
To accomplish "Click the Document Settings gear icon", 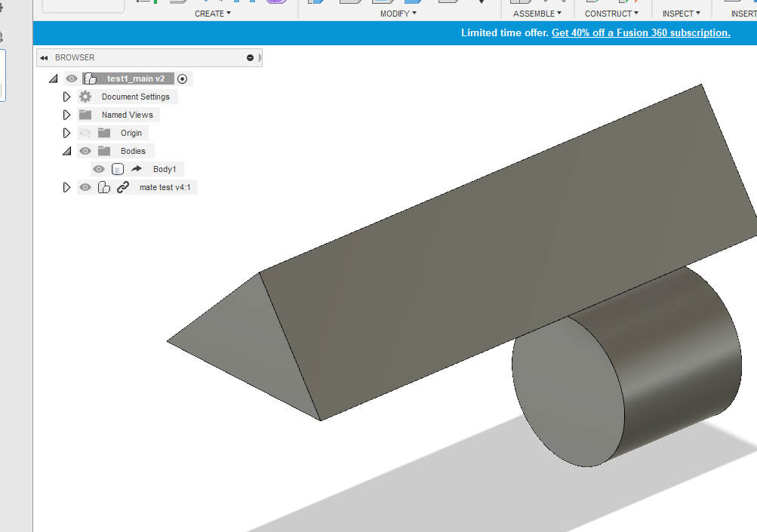I will click(x=85, y=97).
